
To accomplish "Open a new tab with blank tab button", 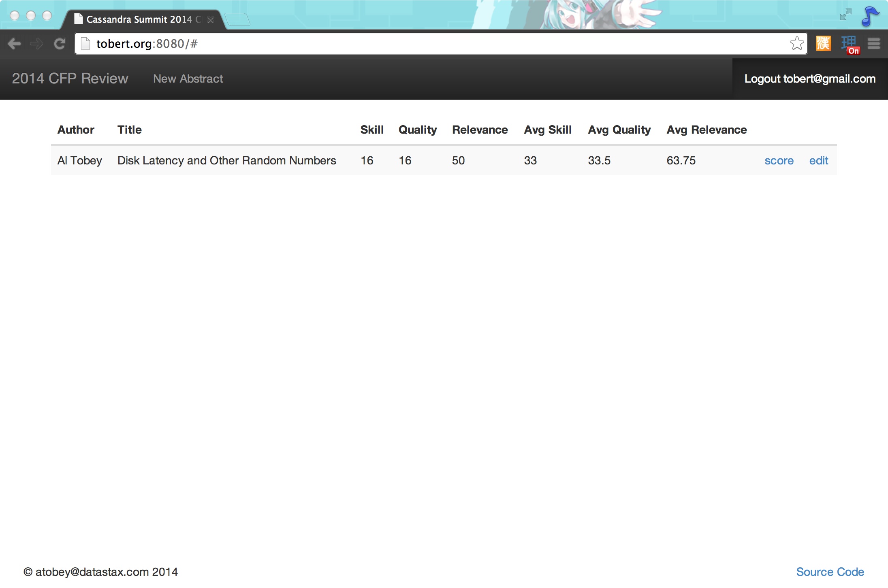I will click(x=237, y=19).
